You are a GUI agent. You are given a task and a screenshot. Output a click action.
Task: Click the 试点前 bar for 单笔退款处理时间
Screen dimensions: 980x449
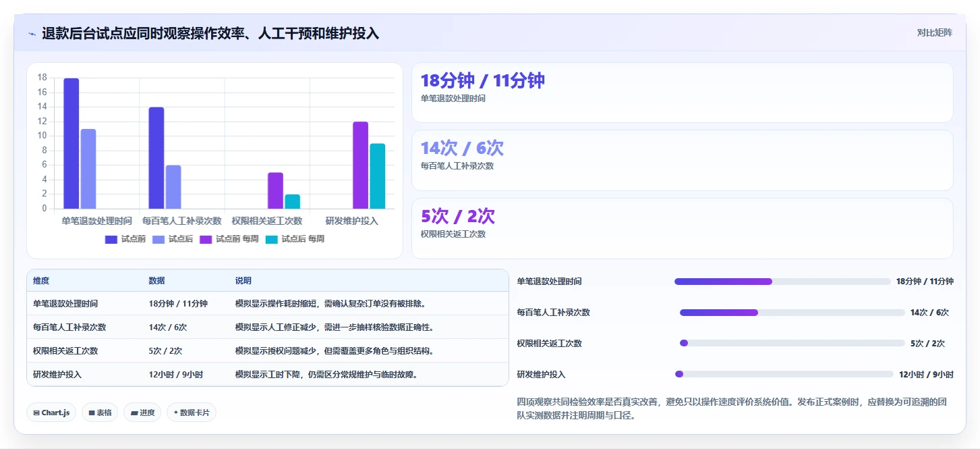click(71, 143)
